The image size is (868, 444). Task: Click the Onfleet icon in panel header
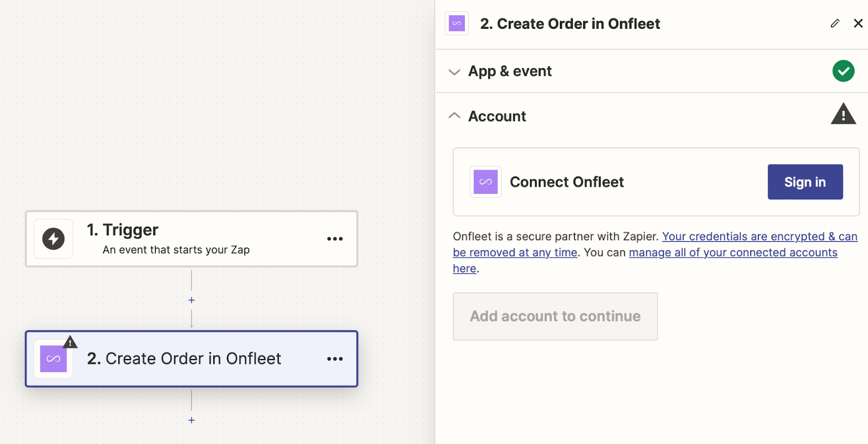pyautogui.click(x=457, y=23)
